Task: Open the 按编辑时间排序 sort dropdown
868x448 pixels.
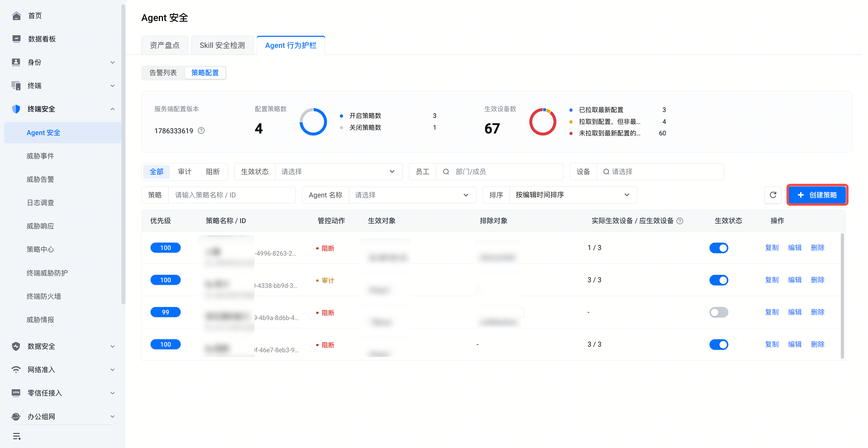Action: click(573, 195)
